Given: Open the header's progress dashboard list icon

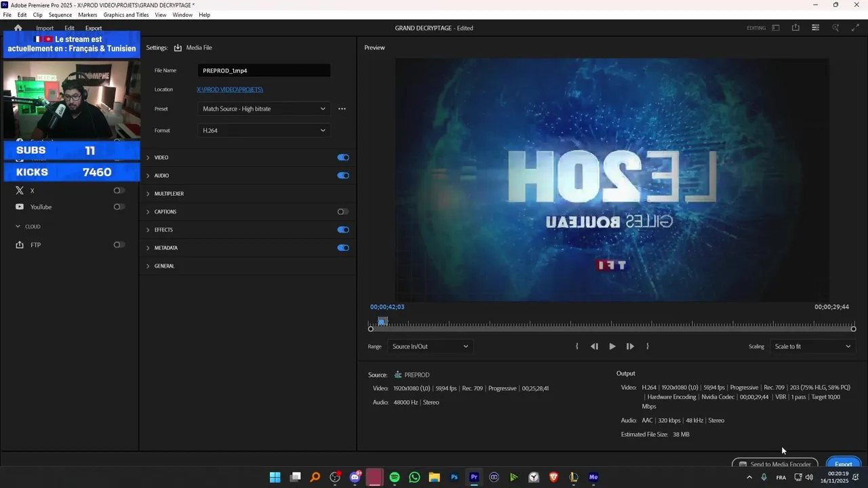Looking at the screenshot, I should pyautogui.click(x=815, y=28).
